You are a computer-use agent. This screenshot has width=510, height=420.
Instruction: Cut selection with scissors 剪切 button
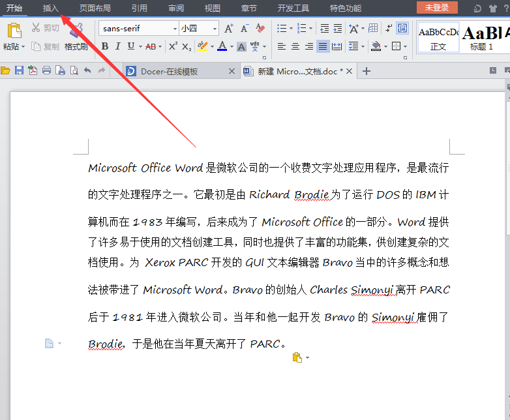[x=45, y=28]
